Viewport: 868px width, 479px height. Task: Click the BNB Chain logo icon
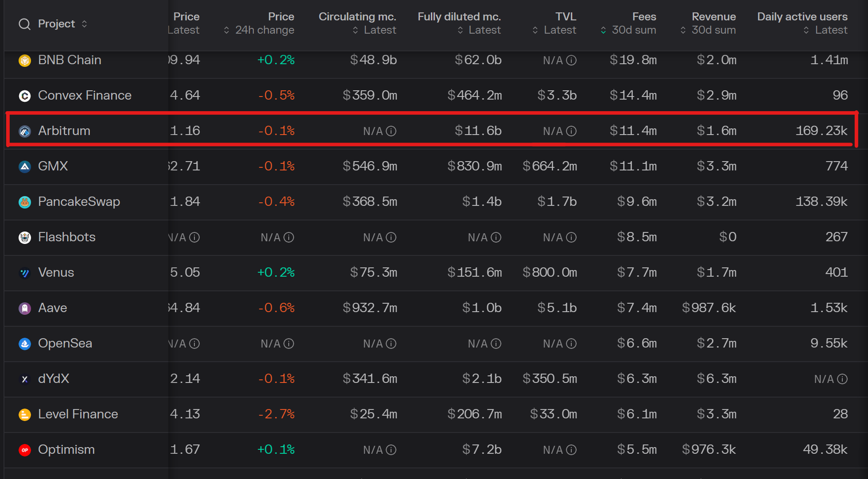point(25,60)
